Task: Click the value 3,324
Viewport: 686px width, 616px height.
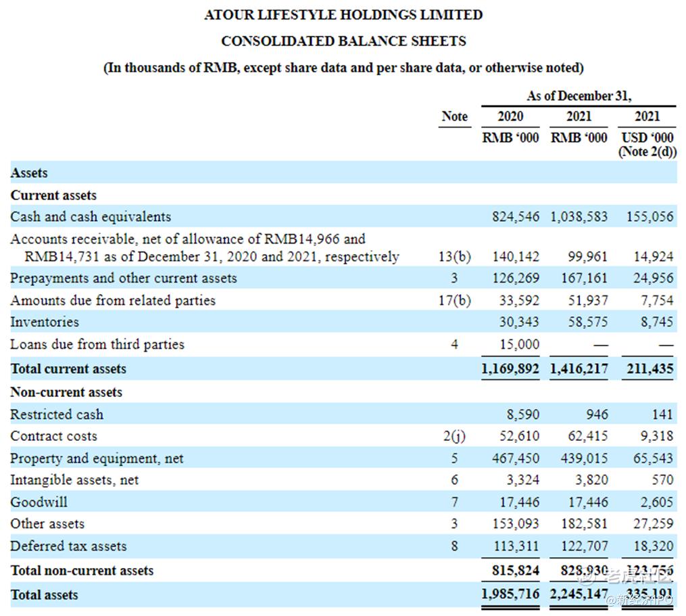Action: [523, 480]
